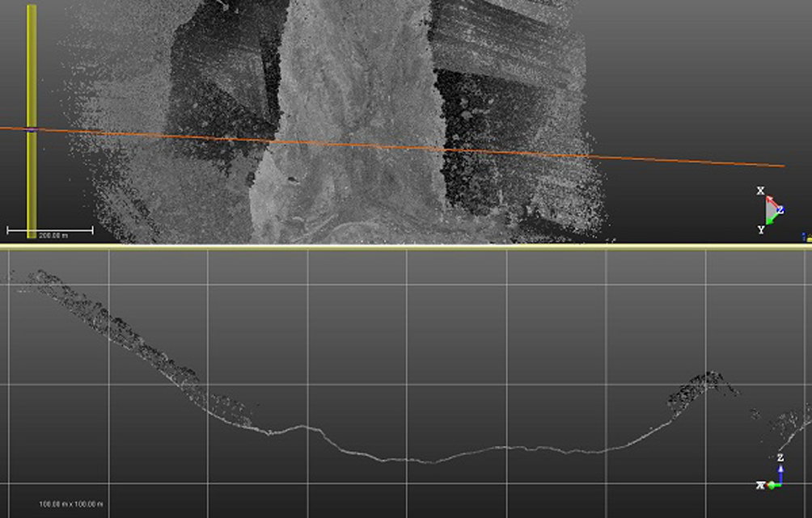Image resolution: width=812 pixels, height=518 pixels.
Task: Click the right endpoint of the orange section line
Action: click(x=783, y=166)
